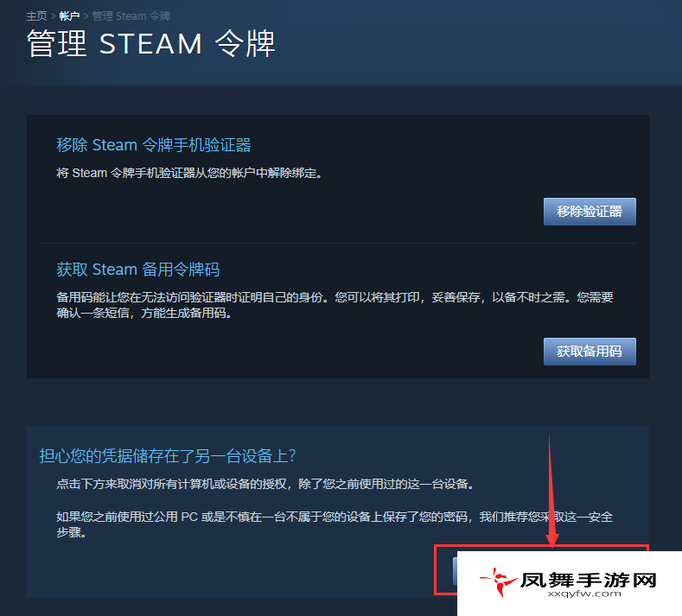Open the 主页 breadcrumb link
Screen dimensions: 682x616
(x=36, y=16)
